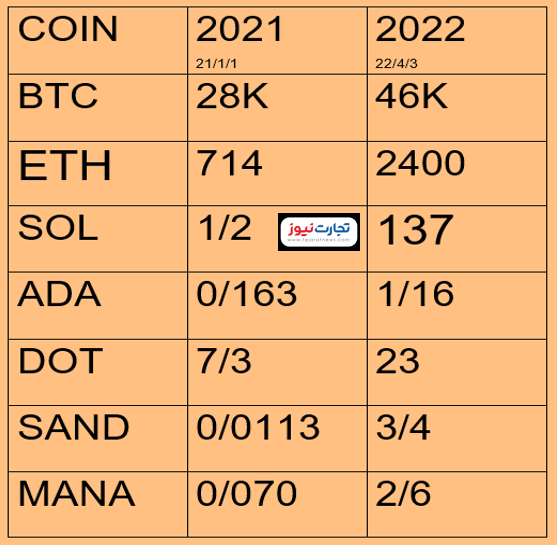Click the 28K price cell
This screenshot has width=557, height=545.
click(277, 108)
